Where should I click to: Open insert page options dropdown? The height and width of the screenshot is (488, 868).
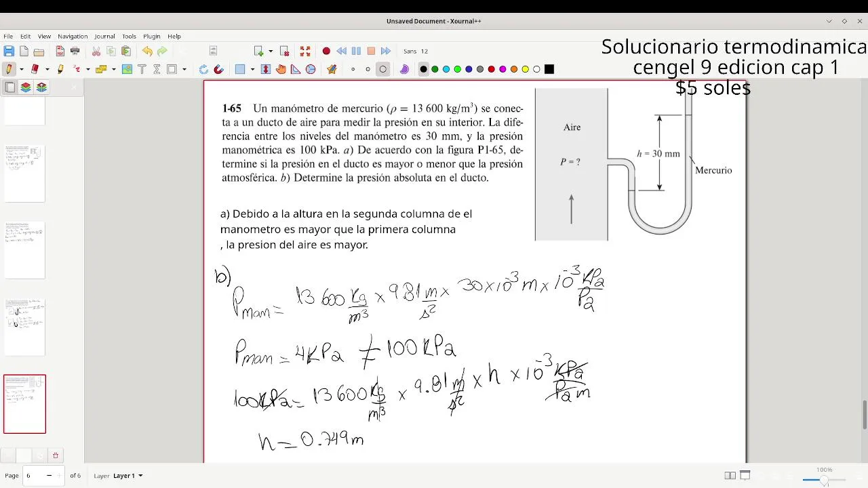(271, 51)
